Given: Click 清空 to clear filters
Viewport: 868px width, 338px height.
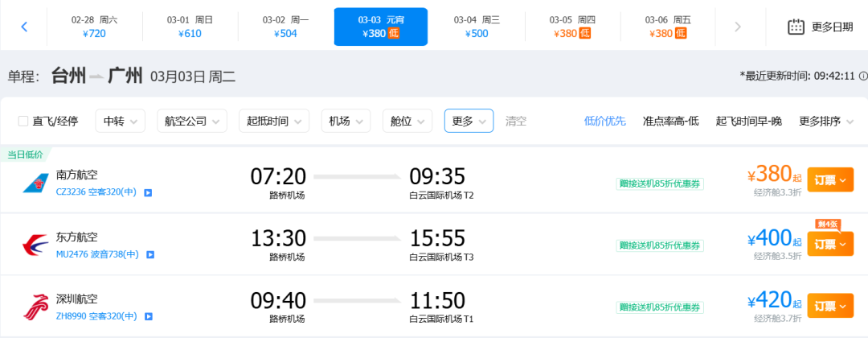Looking at the screenshot, I should coord(516,121).
